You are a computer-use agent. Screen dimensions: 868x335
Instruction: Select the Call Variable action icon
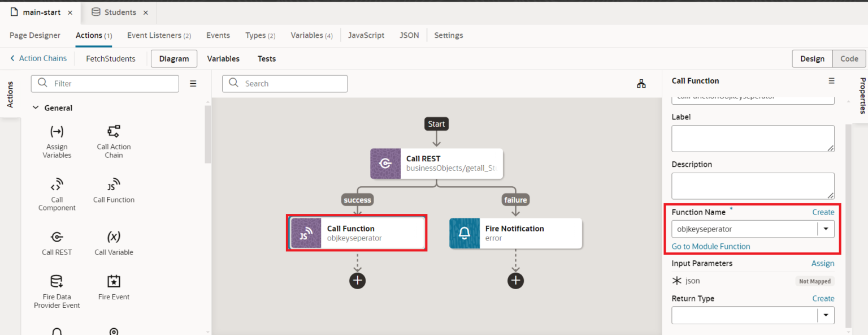[x=114, y=237]
